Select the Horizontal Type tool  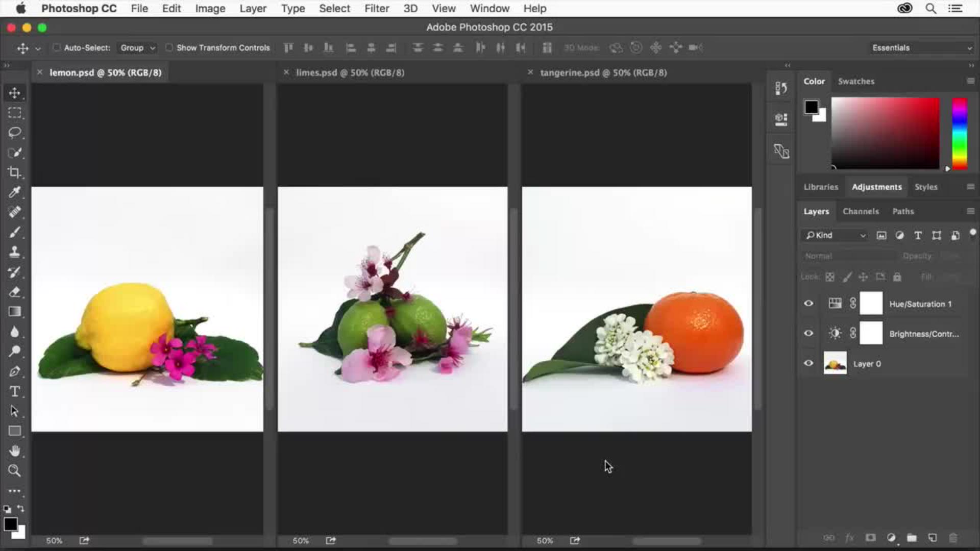14,391
